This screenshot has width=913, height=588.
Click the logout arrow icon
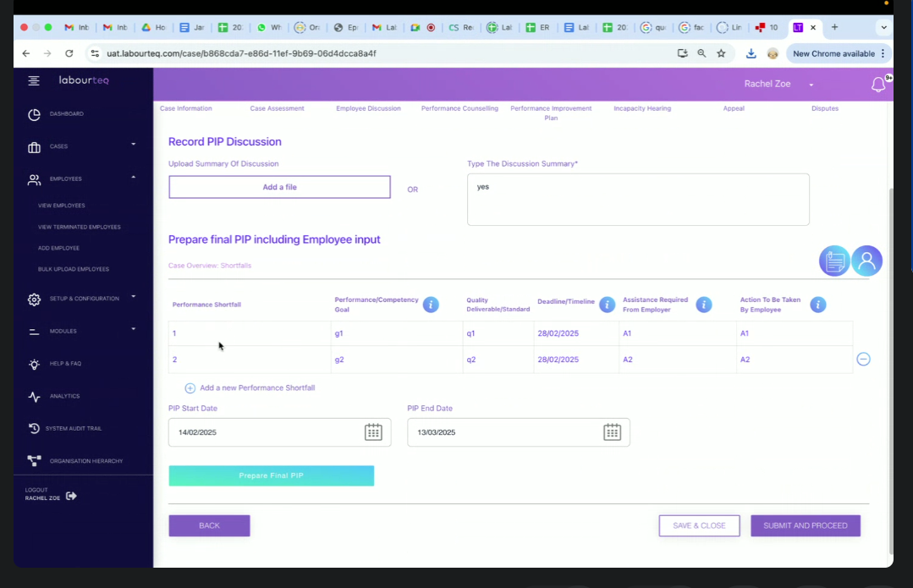(71, 496)
